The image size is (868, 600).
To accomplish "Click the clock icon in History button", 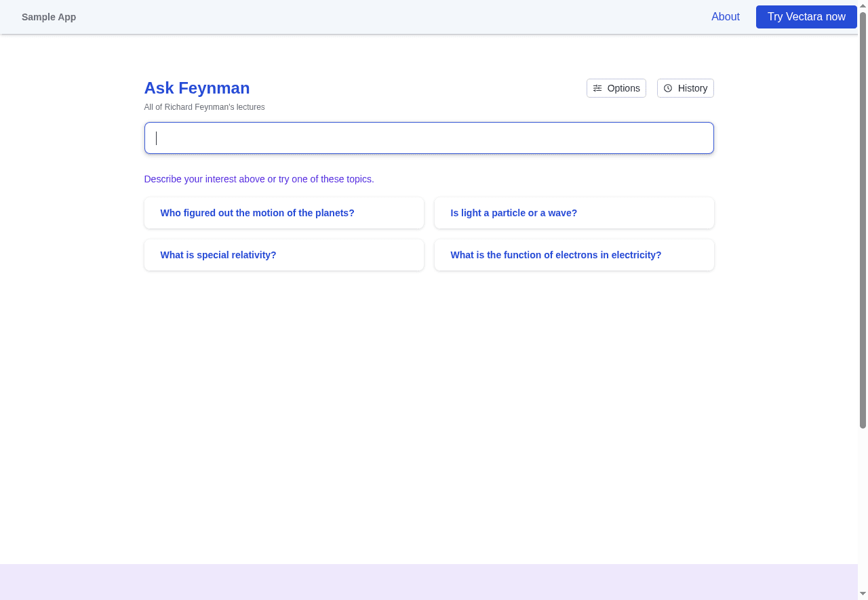I will 668,88.
